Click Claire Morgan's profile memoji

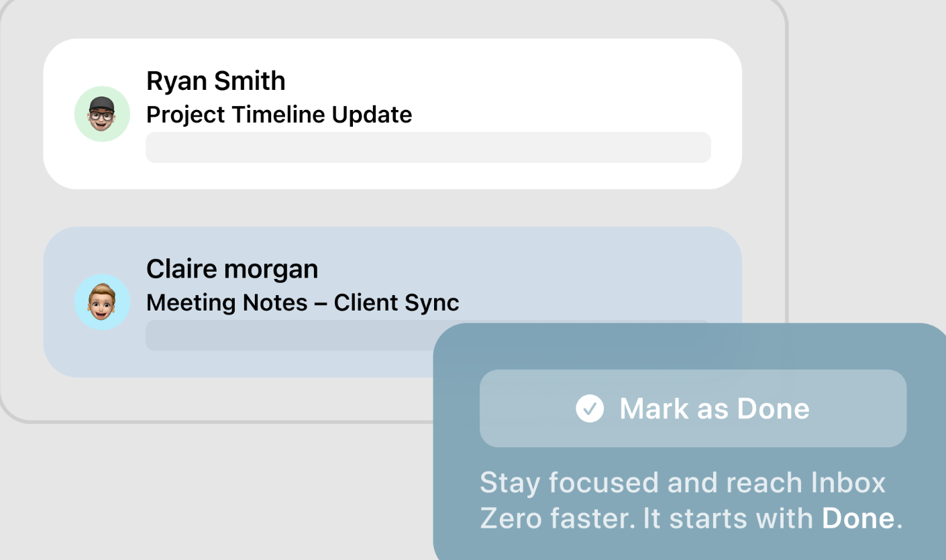(x=102, y=302)
